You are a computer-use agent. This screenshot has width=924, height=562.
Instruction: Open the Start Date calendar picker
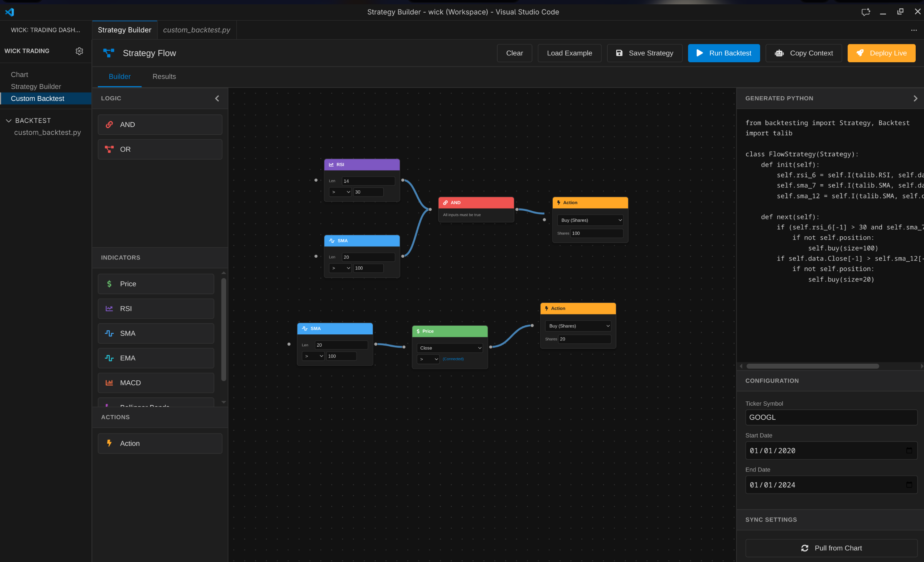(909, 451)
